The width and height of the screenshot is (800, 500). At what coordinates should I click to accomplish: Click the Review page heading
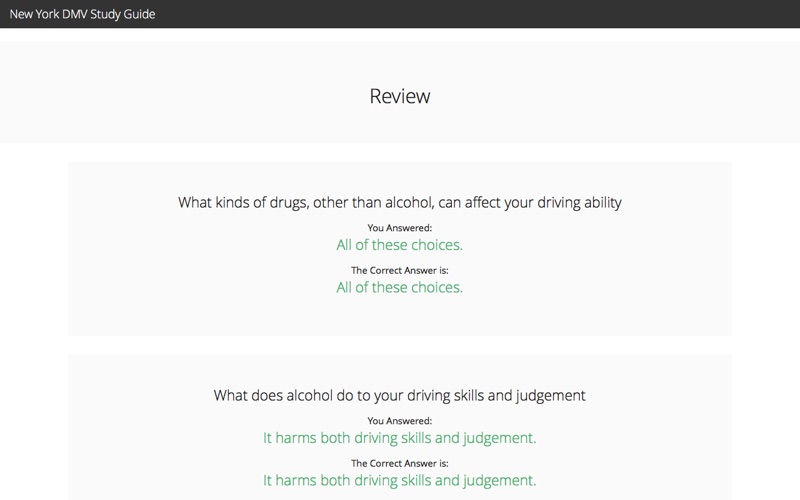pyautogui.click(x=400, y=97)
